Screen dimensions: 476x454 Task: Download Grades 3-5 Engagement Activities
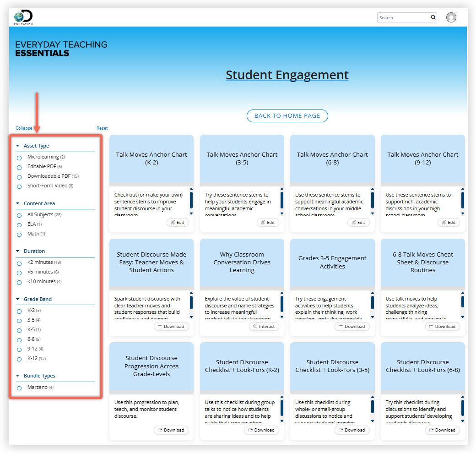pos(352,326)
